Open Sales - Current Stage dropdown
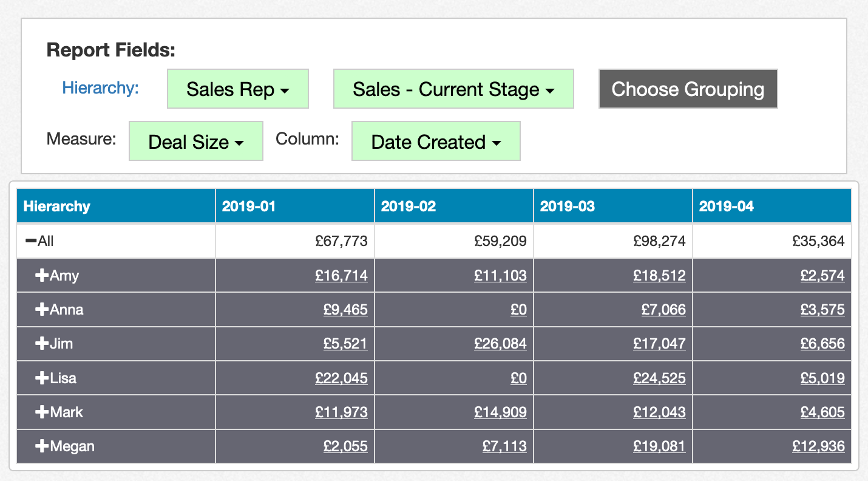Image resolution: width=868 pixels, height=481 pixels. click(453, 89)
